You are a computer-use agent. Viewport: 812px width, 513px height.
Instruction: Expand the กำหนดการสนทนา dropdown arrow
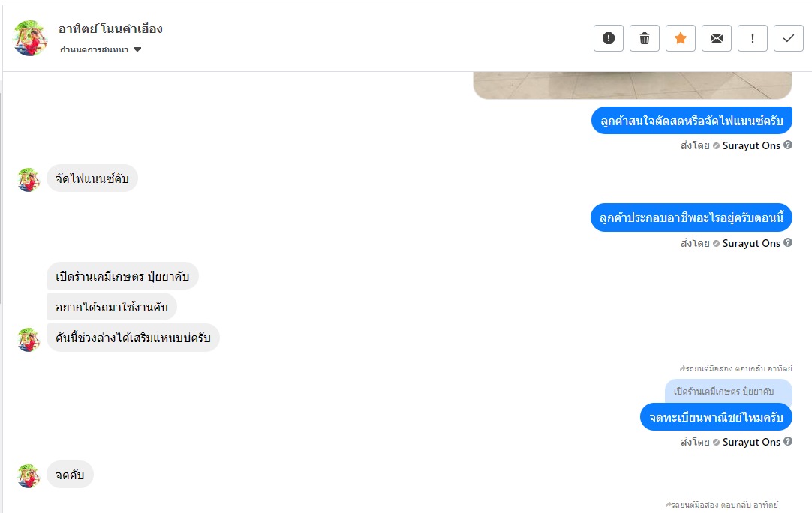(137, 49)
